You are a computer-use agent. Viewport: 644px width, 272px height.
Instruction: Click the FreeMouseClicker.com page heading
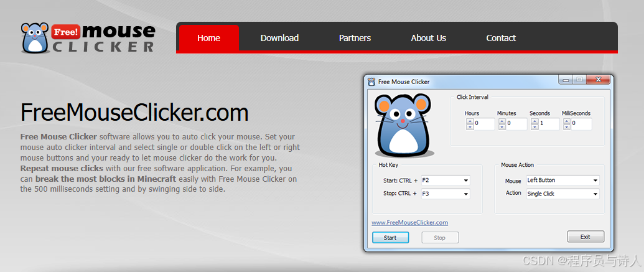[134, 113]
